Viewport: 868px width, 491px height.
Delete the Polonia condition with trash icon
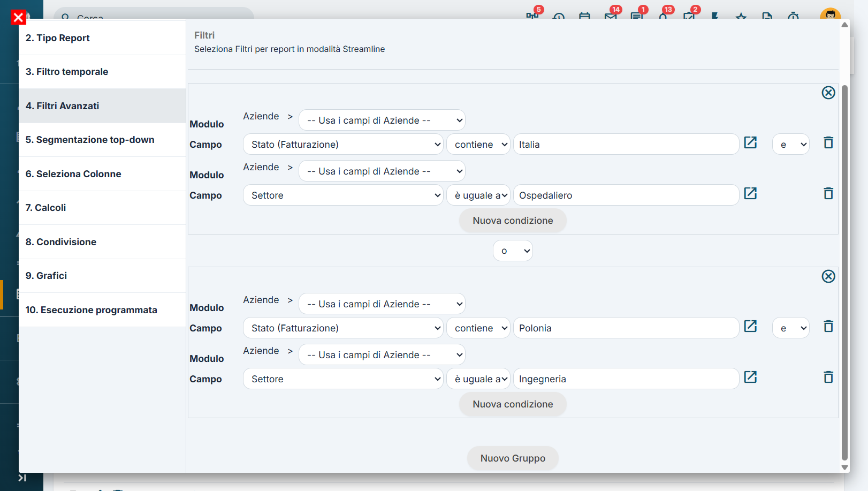click(828, 326)
